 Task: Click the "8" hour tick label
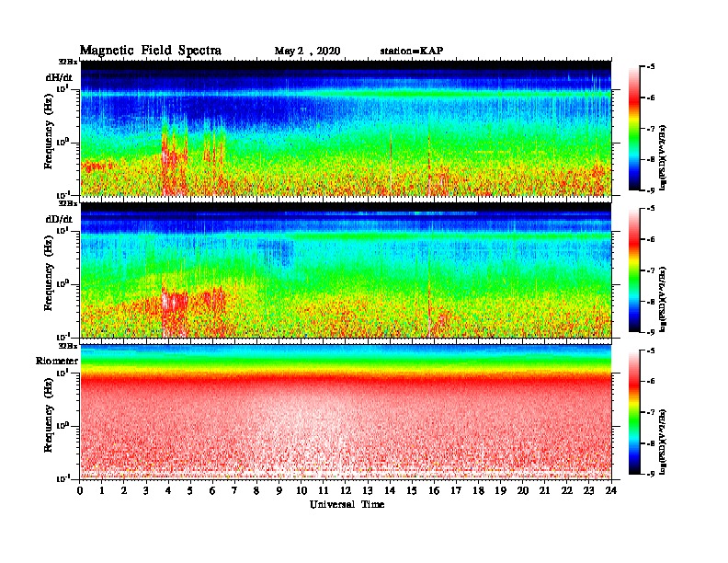coord(256,491)
